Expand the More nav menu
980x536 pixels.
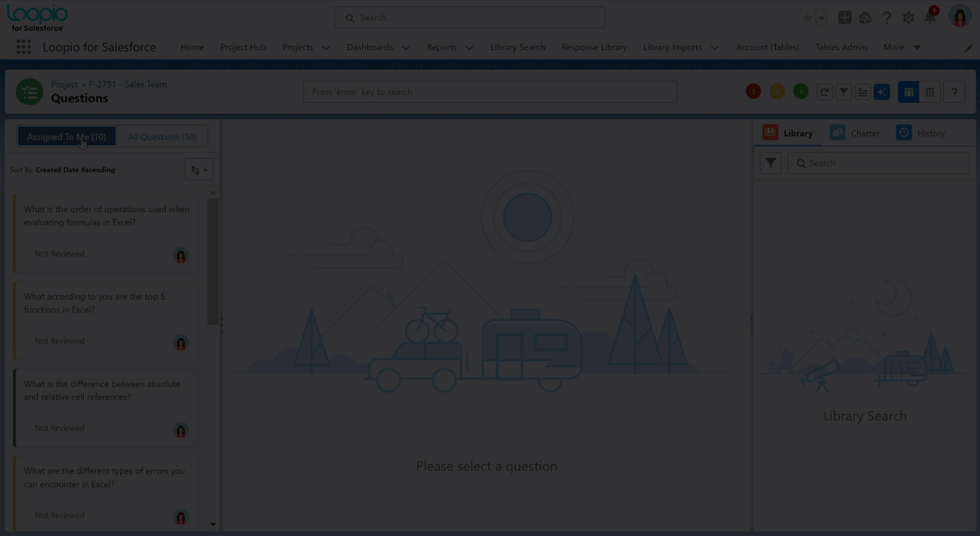tap(902, 47)
